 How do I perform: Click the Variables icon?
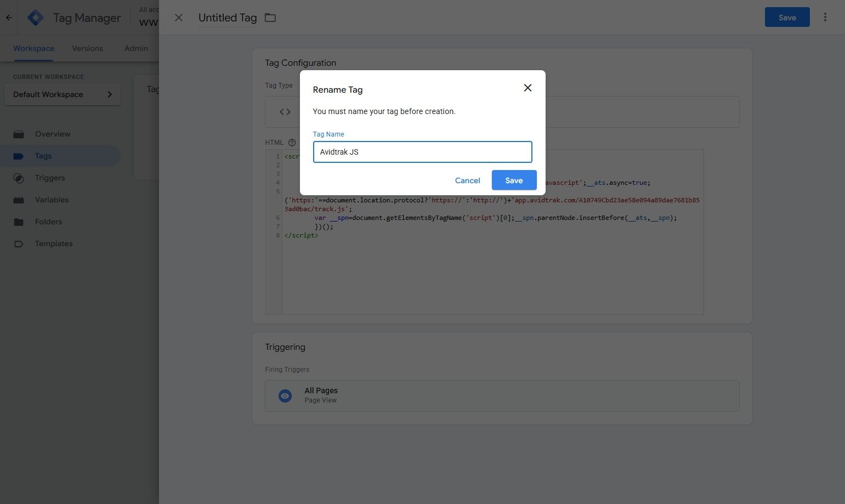[x=19, y=200]
